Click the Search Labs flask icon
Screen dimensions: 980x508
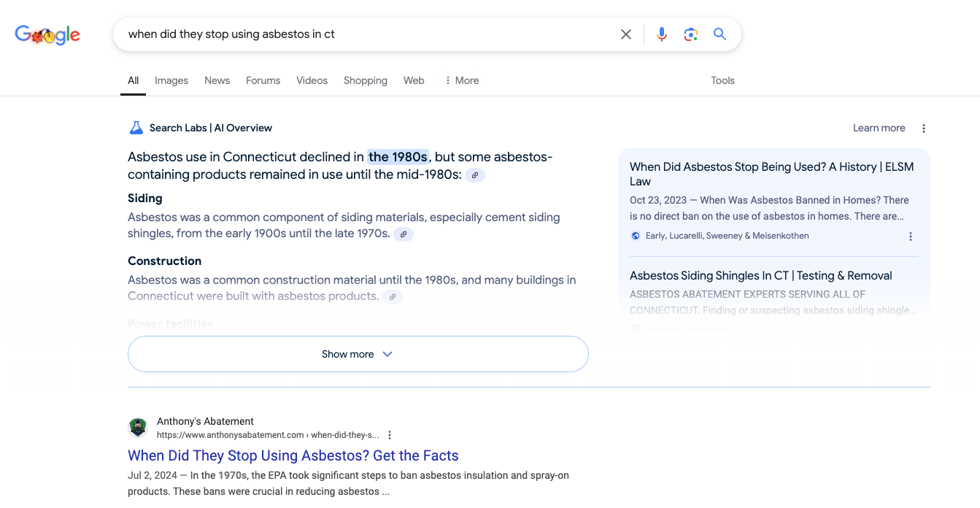coord(136,128)
